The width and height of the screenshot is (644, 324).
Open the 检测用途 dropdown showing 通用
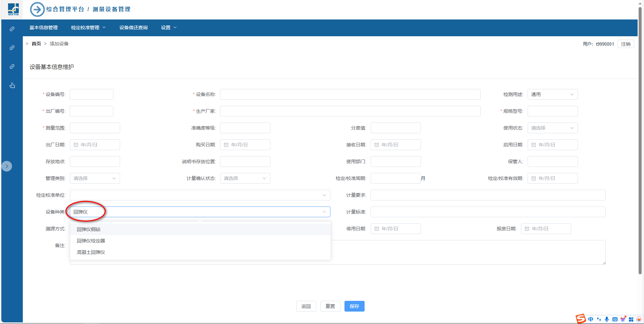point(552,94)
